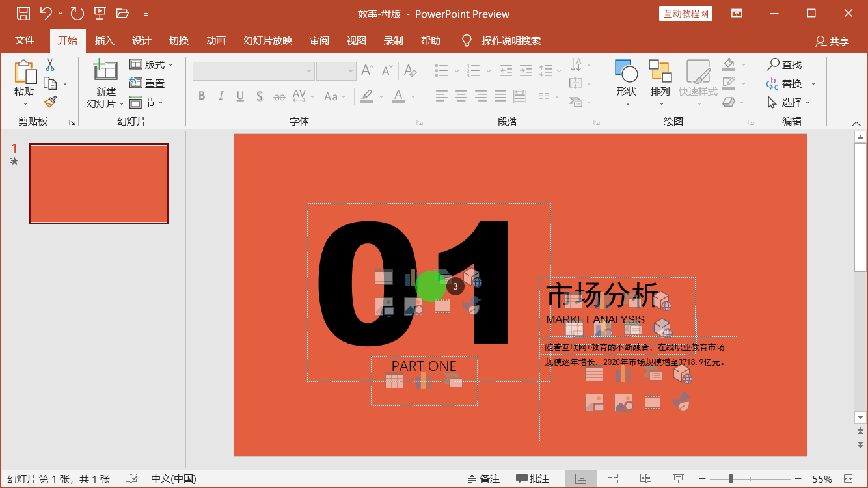Switch to the 动画 Animations tab
Image resolution: width=868 pixels, height=488 pixels.
[216, 40]
